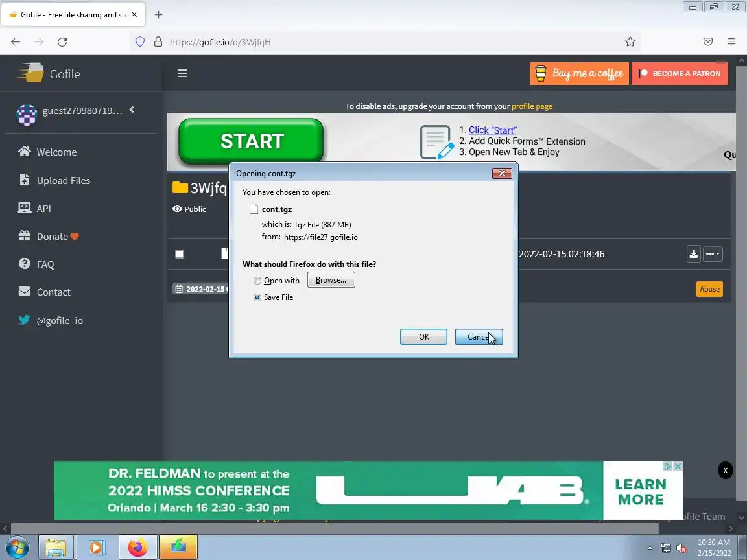Open the Contact page
This screenshot has height=560, width=747.
(44, 292)
